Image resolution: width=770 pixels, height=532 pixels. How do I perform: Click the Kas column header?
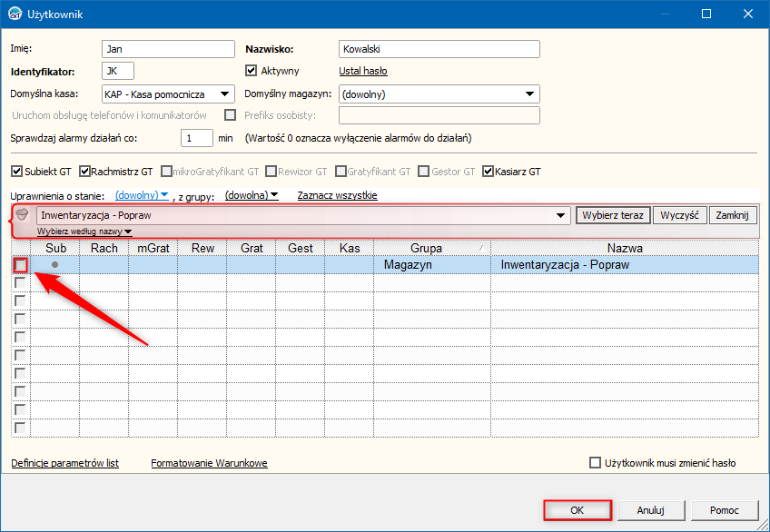click(350, 248)
